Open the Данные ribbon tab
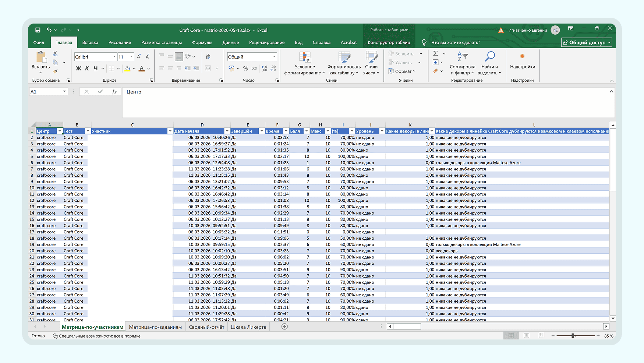Image resolution: width=644 pixels, height=363 pixels. [231, 42]
